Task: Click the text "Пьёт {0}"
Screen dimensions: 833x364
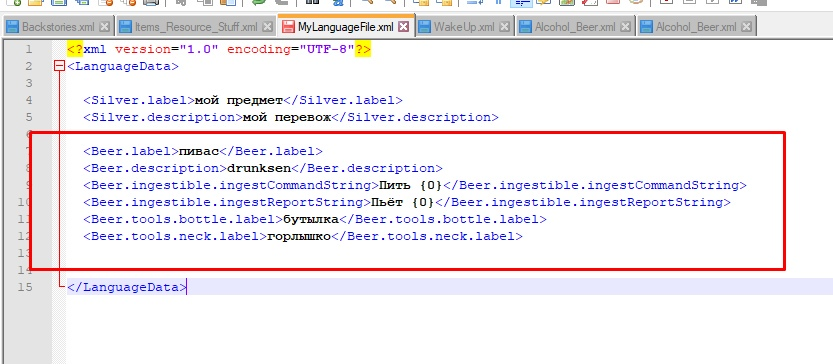Action: [x=402, y=202]
